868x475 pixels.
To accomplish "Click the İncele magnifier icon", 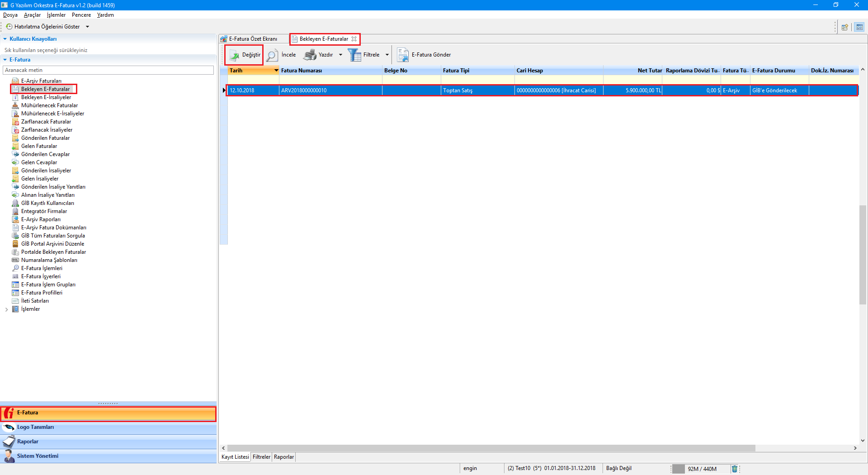I will point(272,55).
